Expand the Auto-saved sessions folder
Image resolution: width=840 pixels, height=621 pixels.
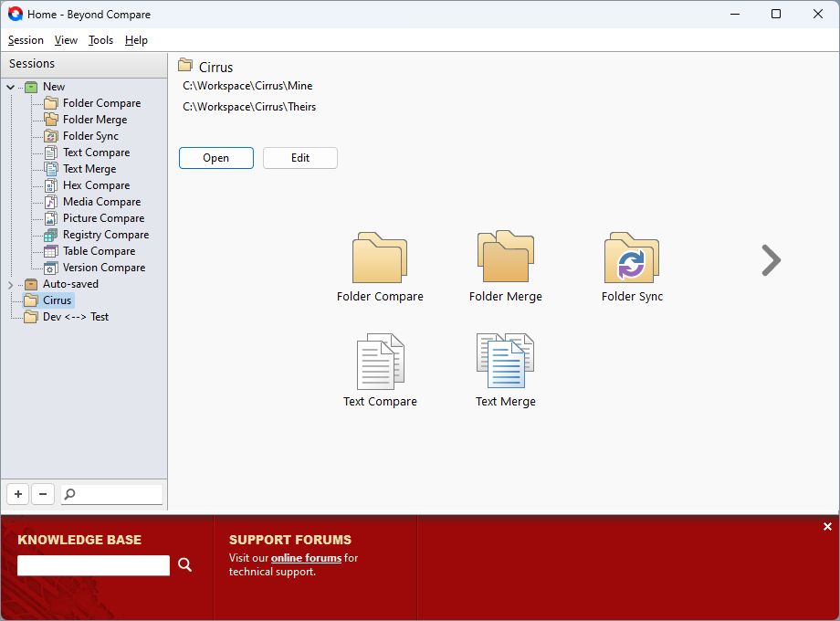tap(10, 285)
